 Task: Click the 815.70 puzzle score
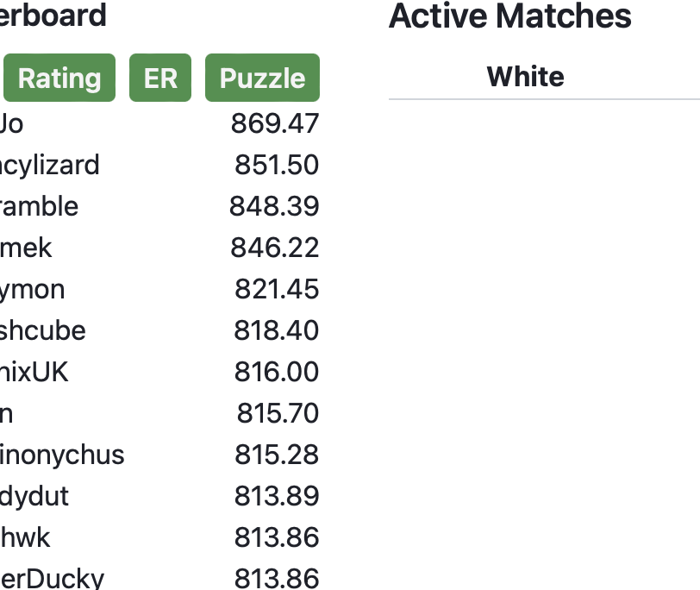(278, 413)
